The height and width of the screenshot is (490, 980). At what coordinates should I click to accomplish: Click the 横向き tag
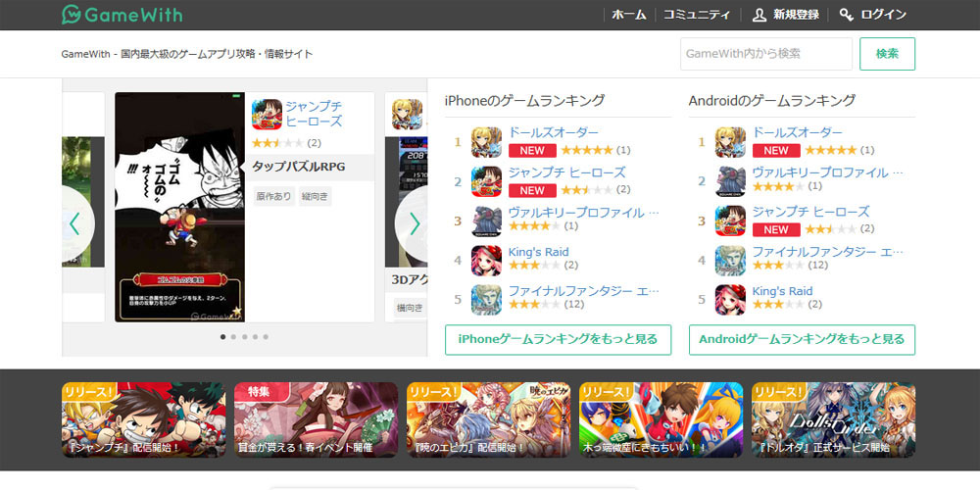pos(410,308)
